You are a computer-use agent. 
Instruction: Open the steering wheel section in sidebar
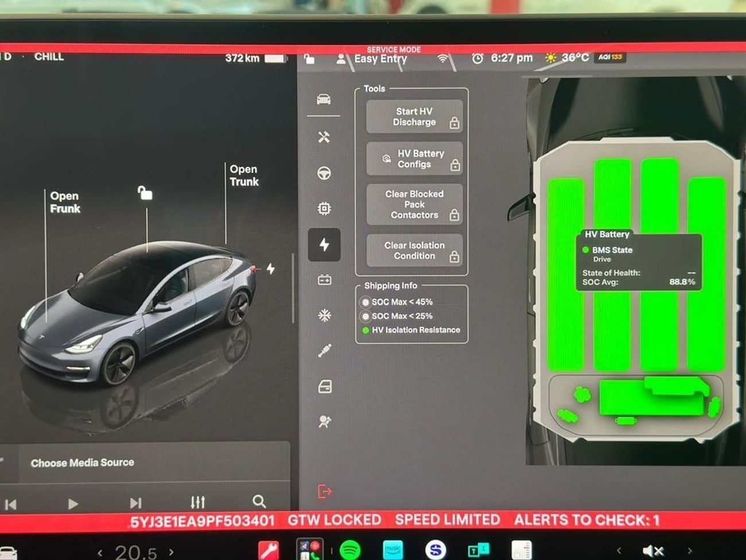(324, 173)
